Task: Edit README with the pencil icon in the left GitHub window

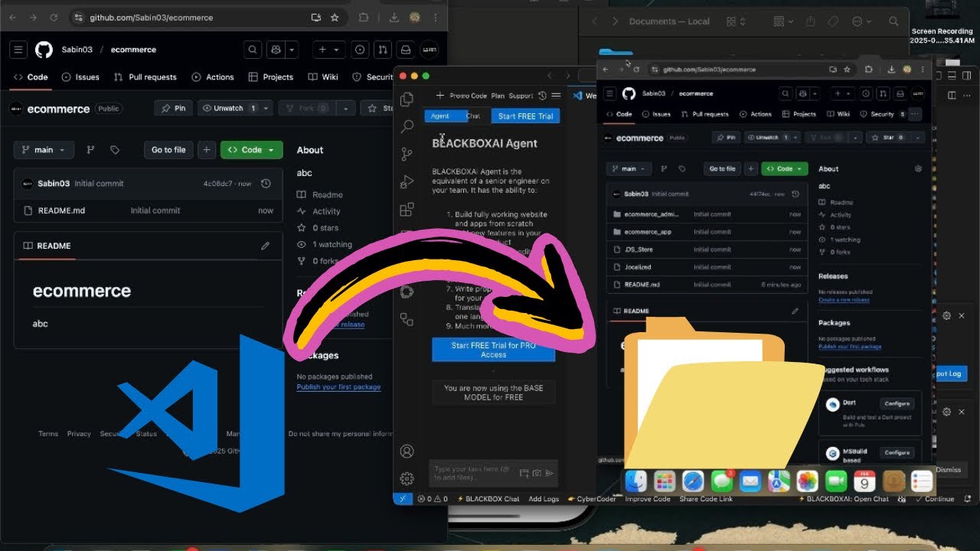Action: (x=265, y=246)
